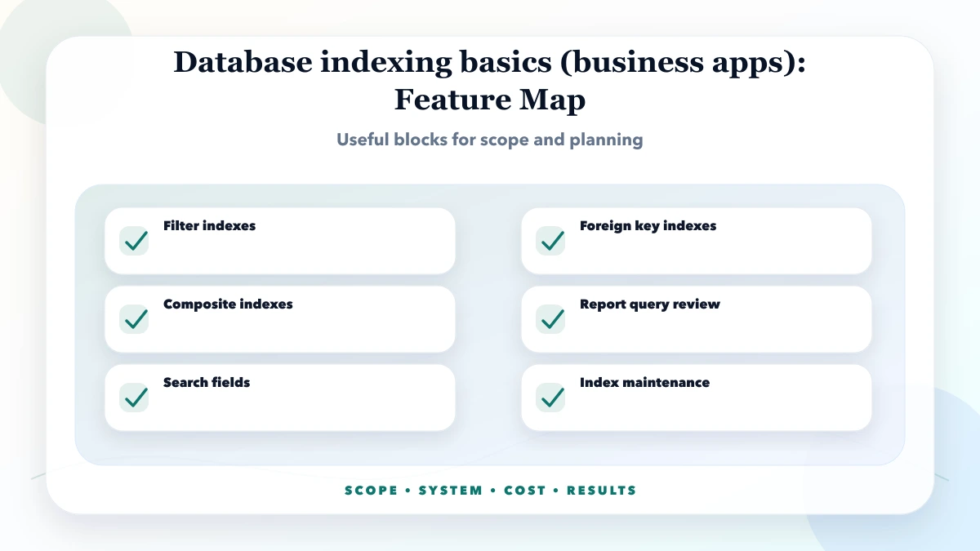
Task: Click the checkmark icon beside Report query review
Action: [x=550, y=319]
